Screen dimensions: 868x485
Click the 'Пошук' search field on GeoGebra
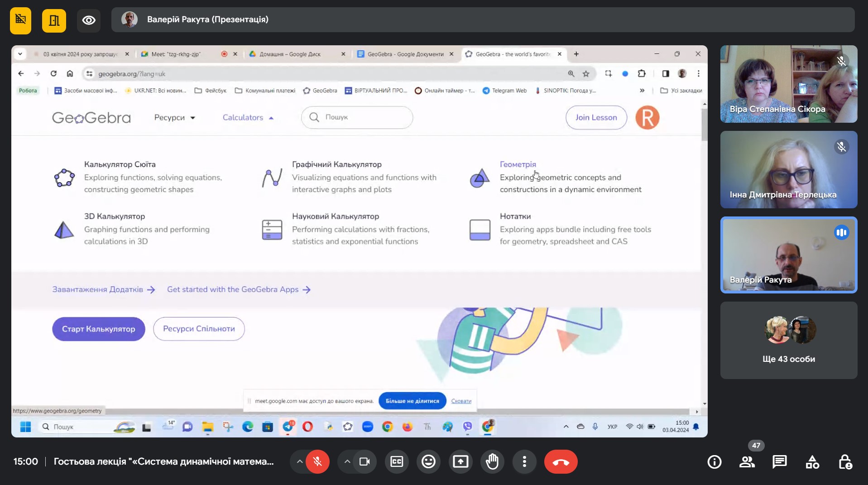pyautogui.click(x=357, y=117)
